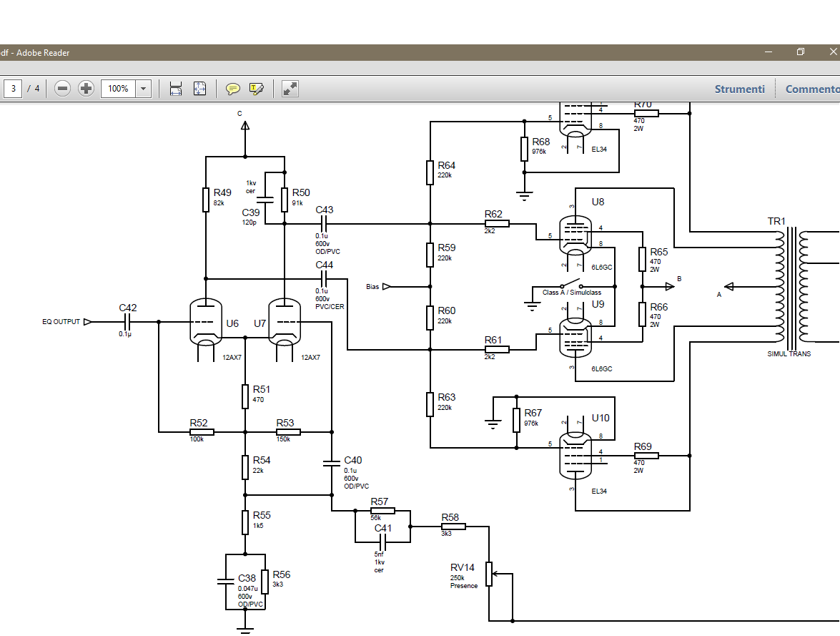The image size is (840, 636).
Task: Open the Commento panel
Action: click(x=812, y=89)
